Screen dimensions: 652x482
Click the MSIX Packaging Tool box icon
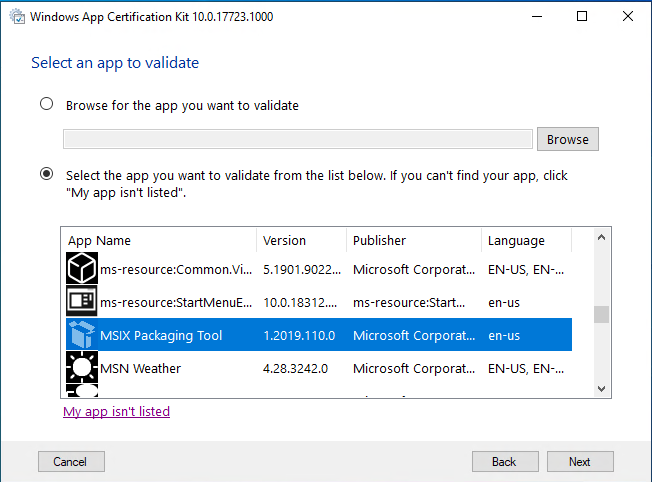pyautogui.click(x=82, y=335)
